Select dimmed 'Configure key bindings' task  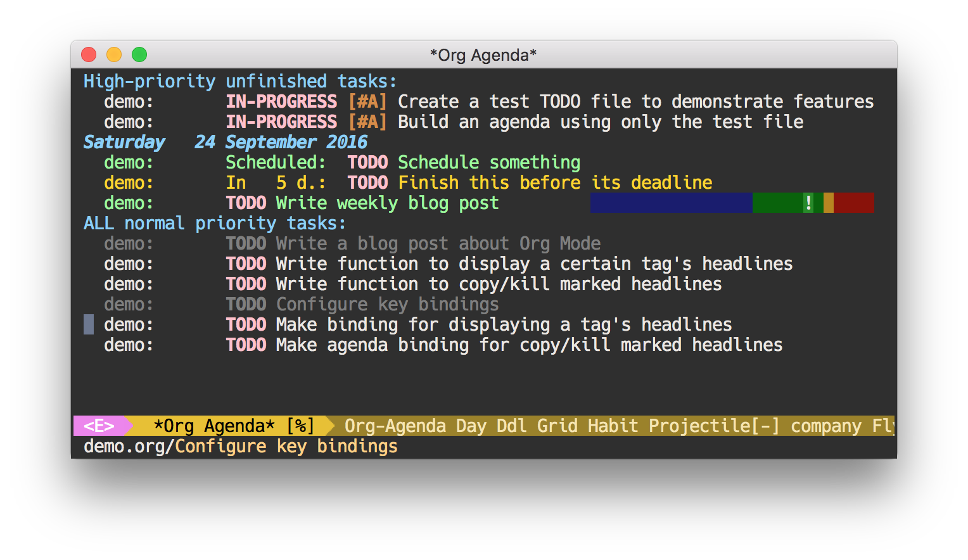click(x=387, y=305)
